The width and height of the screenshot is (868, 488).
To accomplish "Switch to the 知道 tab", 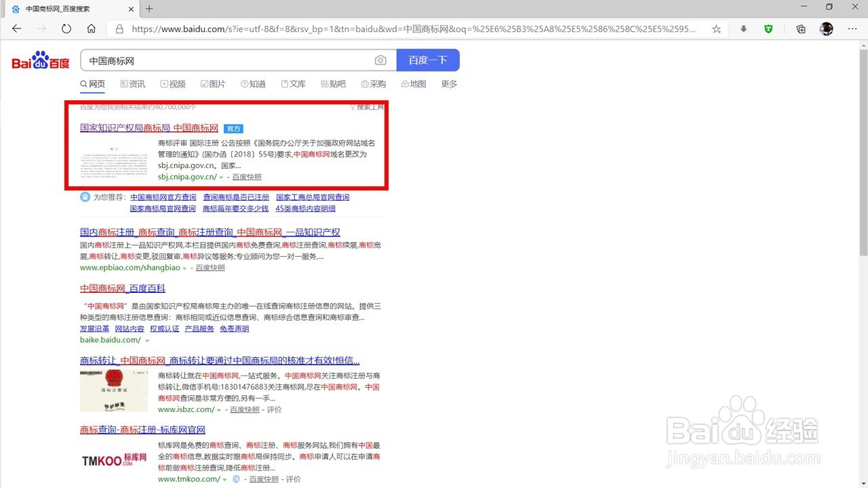I will coord(253,84).
